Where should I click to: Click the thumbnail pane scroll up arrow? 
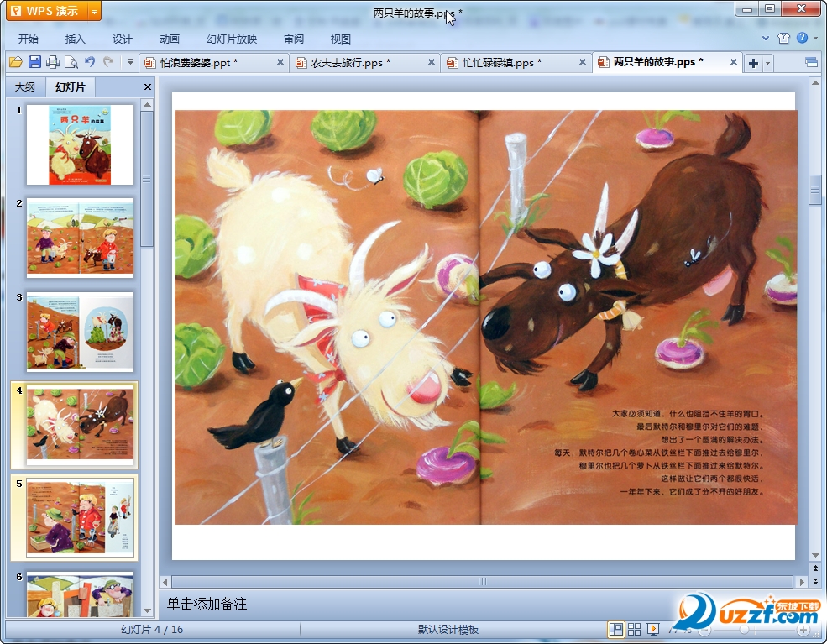pos(147,104)
